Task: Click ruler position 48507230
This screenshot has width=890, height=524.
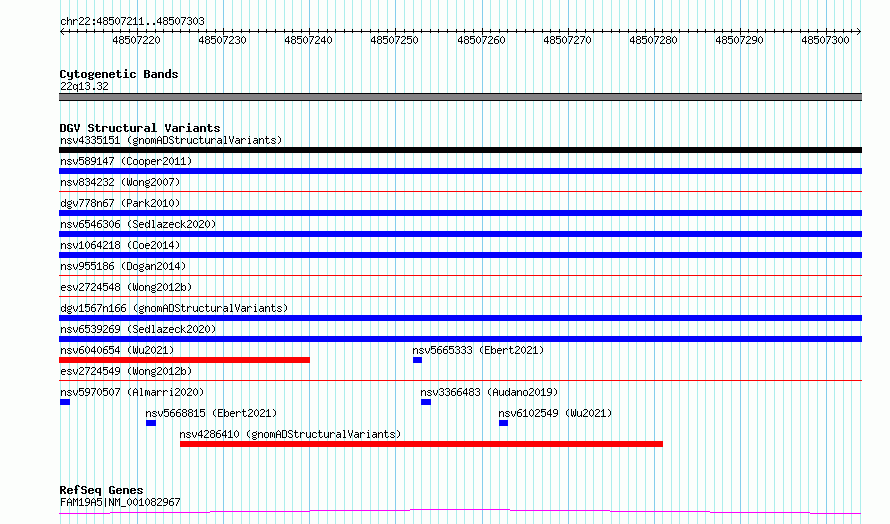Action: [x=222, y=40]
